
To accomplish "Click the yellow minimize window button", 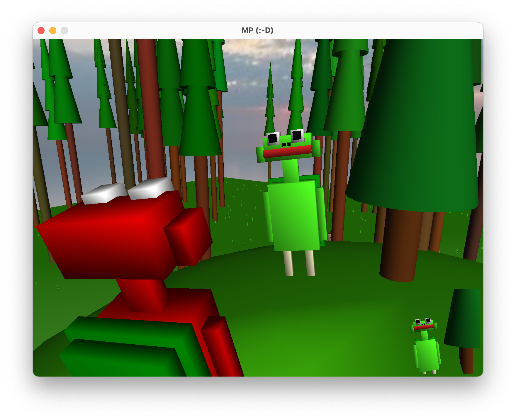I will tap(53, 30).
